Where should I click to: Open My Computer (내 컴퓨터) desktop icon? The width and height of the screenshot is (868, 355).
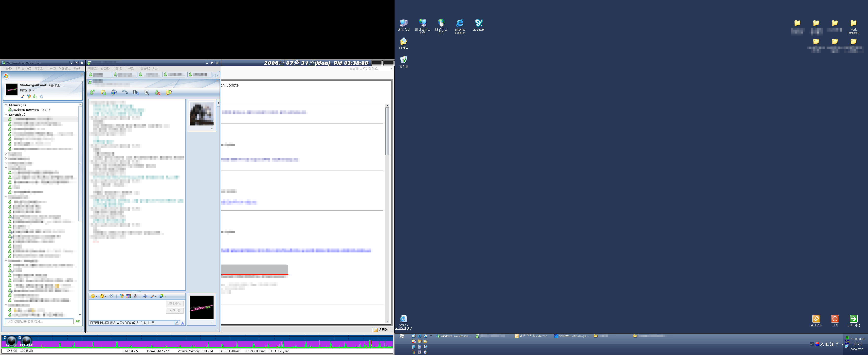(x=404, y=25)
